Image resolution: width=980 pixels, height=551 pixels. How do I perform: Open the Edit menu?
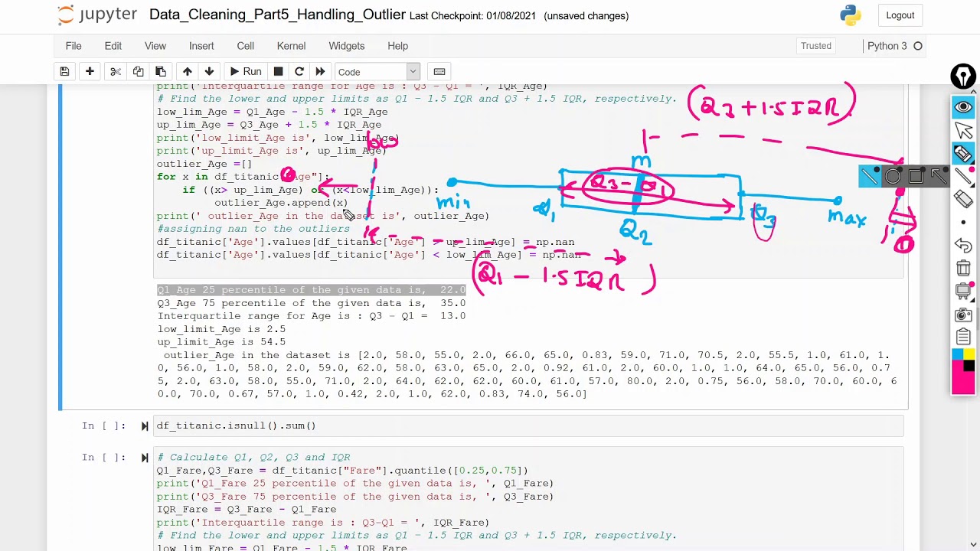[113, 46]
